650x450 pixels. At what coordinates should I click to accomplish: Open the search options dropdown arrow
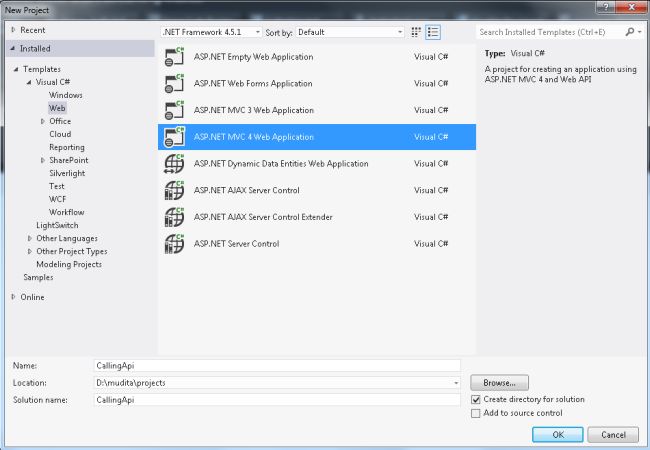click(640, 32)
